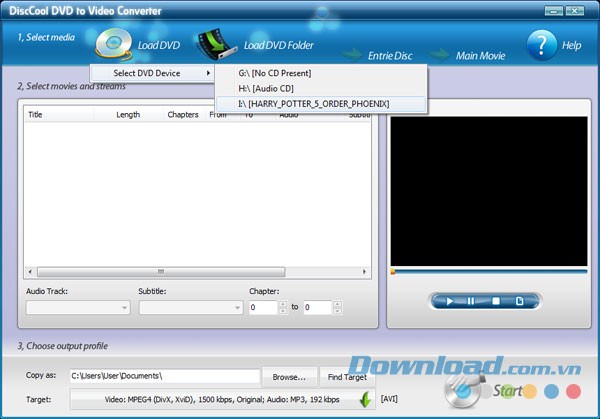This screenshot has height=419, width=600.
Task: Click the Load DVD label
Action: pyautogui.click(x=159, y=45)
